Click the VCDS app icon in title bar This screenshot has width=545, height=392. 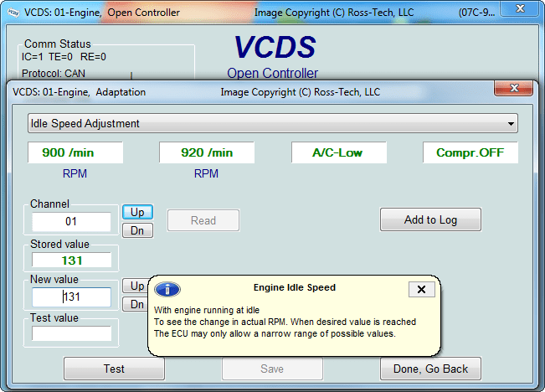click(x=13, y=13)
